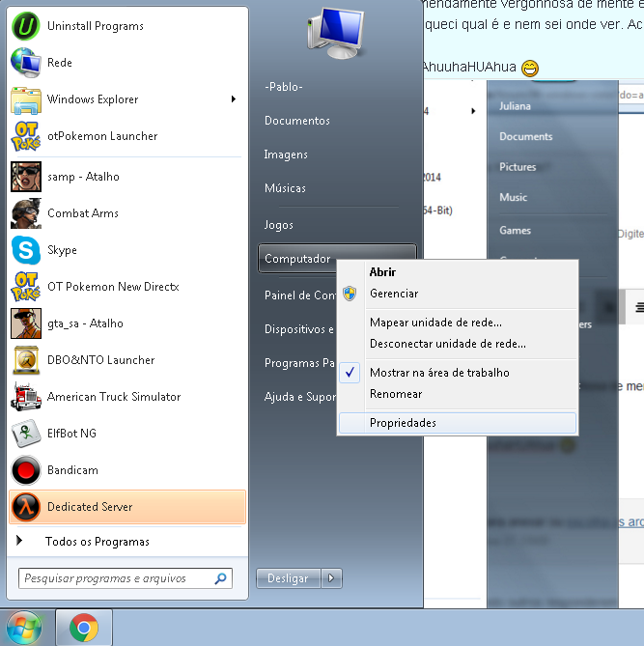This screenshot has width=644, height=646.
Task: Click the Bandicam program label
Action: pyautogui.click(x=72, y=470)
